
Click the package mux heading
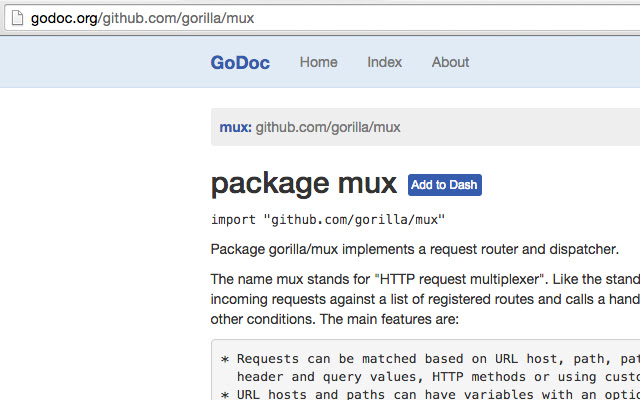coord(304,184)
